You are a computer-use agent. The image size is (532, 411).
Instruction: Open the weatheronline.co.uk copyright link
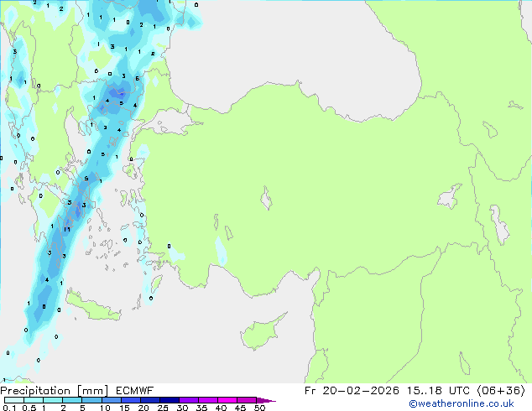(x=462, y=403)
